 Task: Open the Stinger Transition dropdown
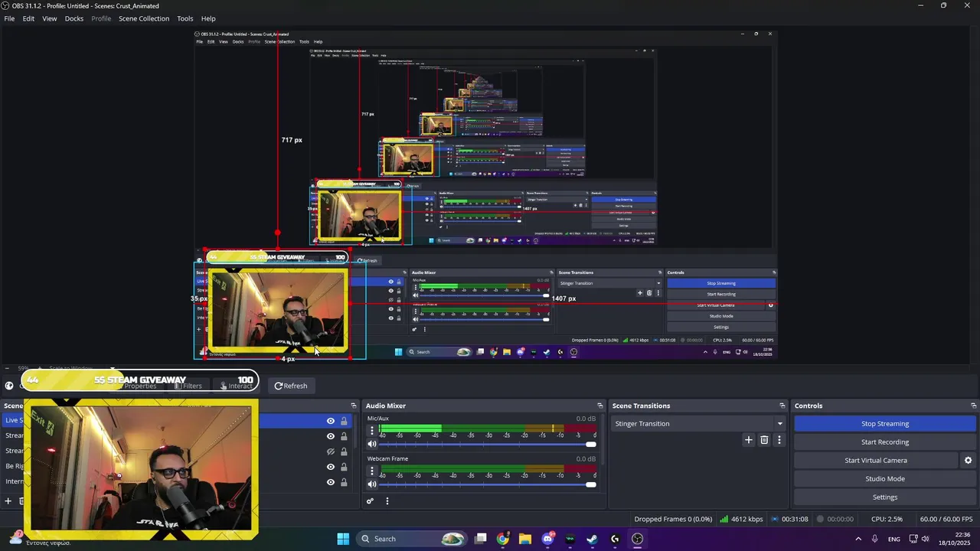pos(700,424)
